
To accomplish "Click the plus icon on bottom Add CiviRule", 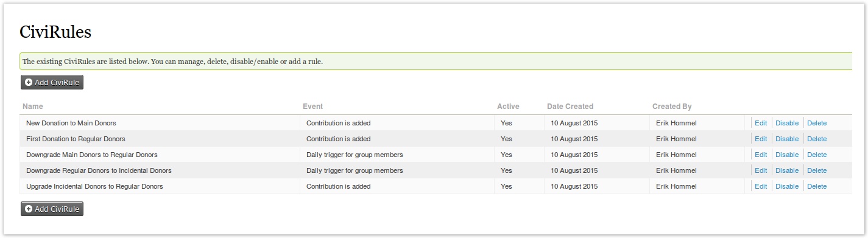I will (x=29, y=209).
